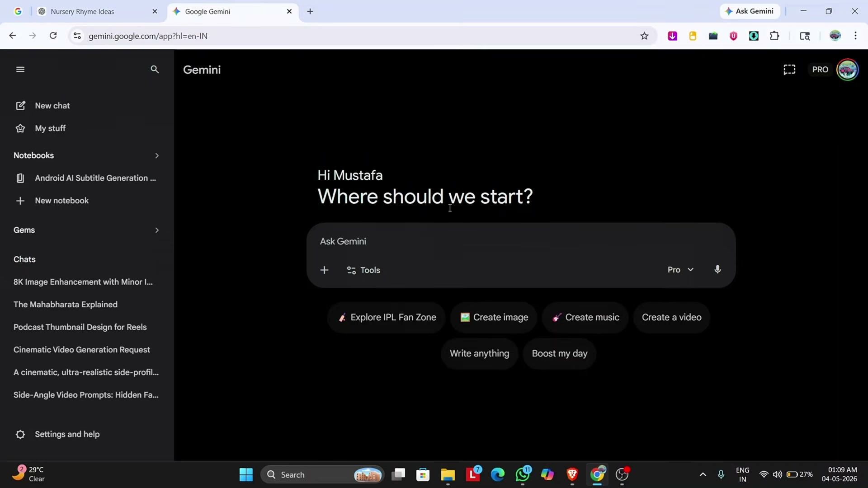Image resolution: width=868 pixels, height=488 pixels.
Task: Reload the current page
Action: coord(53,36)
